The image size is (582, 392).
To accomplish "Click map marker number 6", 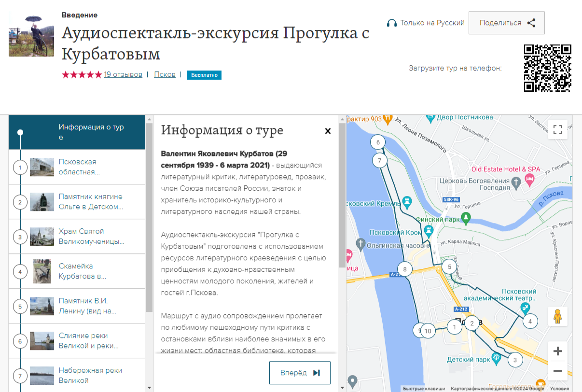I will coord(378,142).
